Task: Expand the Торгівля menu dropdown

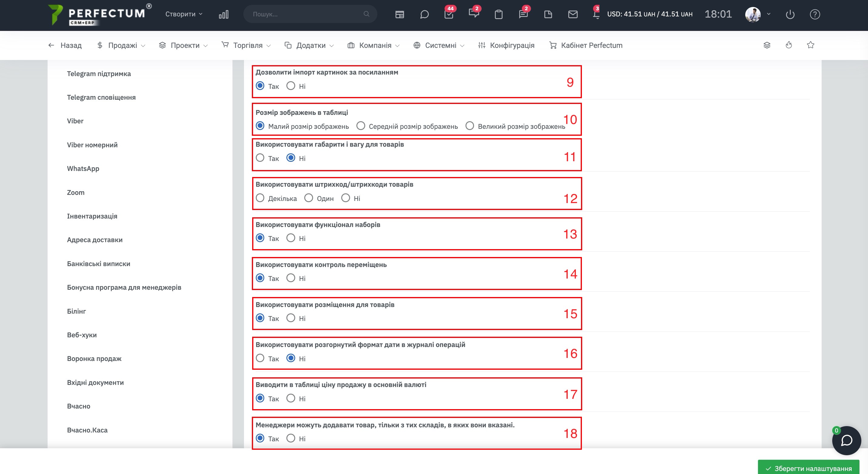Action: [x=246, y=45]
